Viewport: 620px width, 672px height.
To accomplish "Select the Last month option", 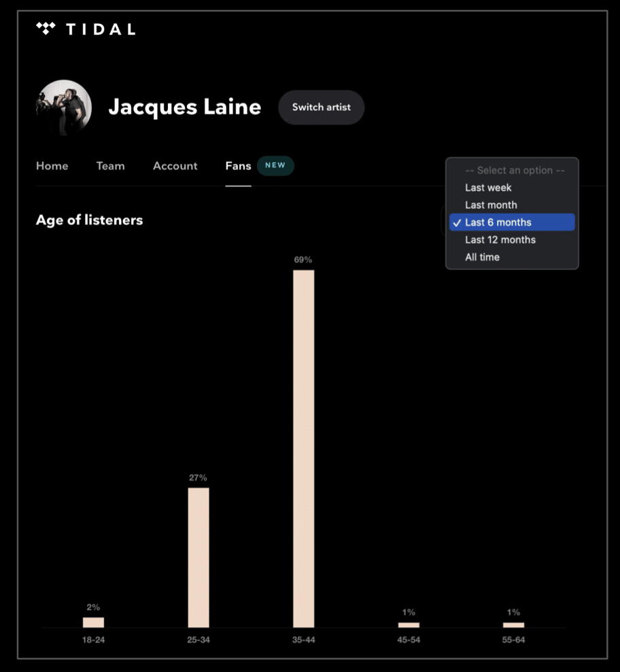I will 490,205.
